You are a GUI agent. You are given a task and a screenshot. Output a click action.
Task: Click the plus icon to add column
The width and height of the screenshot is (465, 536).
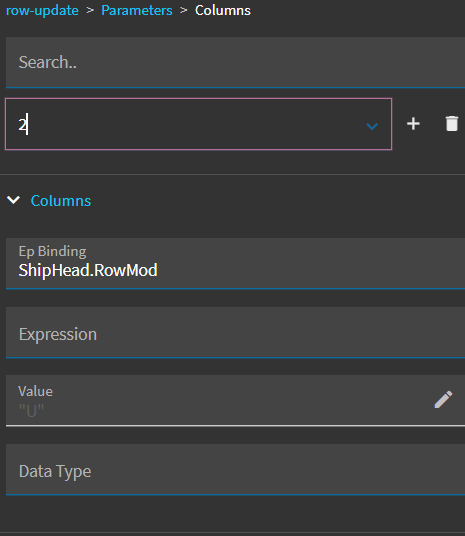point(413,124)
